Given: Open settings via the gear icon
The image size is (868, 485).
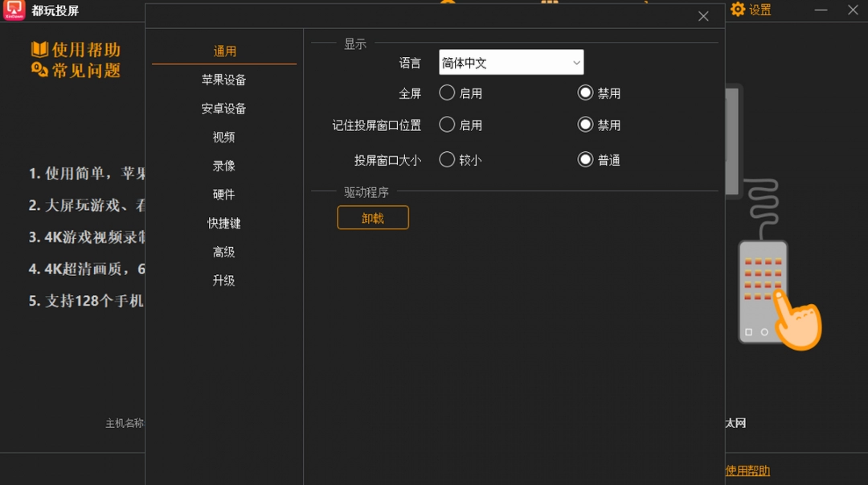Looking at the screenshot, I should [x=738, y=10].
